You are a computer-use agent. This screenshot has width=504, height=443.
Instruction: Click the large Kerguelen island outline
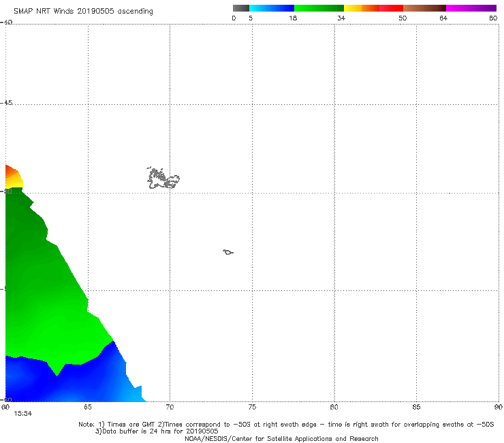(163, 178)
